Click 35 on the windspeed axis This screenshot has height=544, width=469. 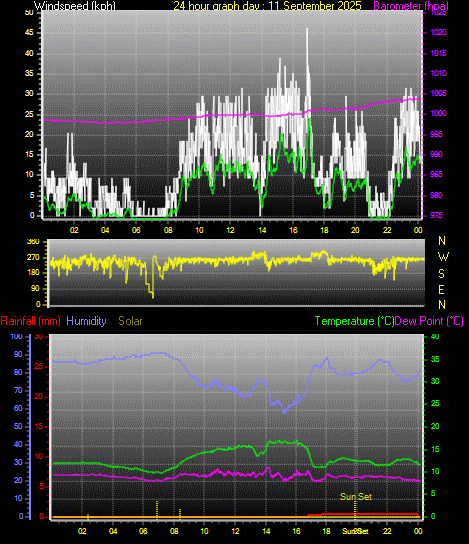tap(29, 73)
